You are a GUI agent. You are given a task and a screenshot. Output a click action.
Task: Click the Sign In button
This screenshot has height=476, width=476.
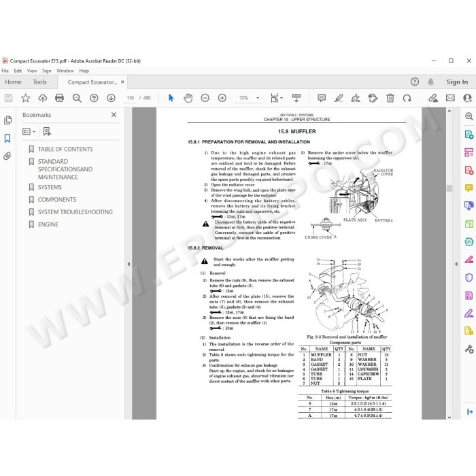click(x=457, y=82)
